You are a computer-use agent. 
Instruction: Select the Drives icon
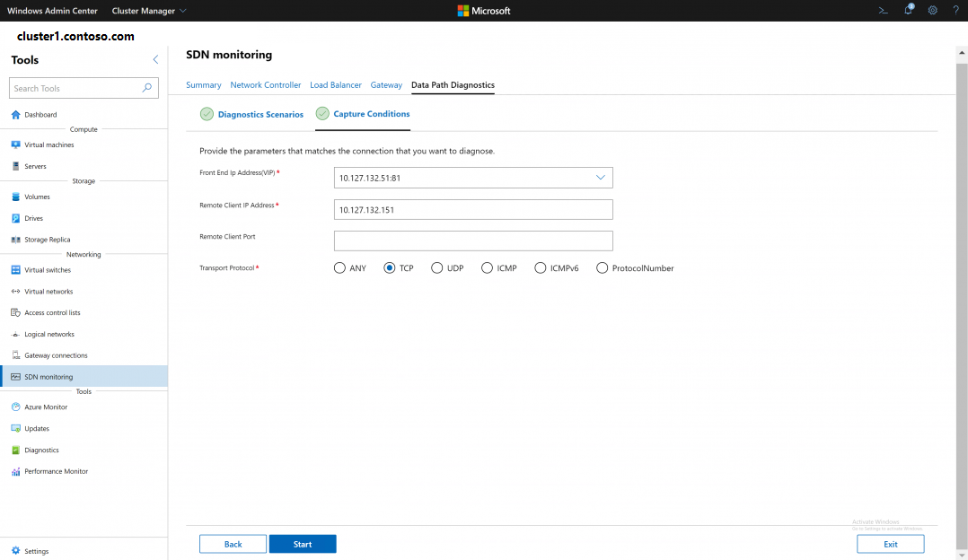click(15, 218)
